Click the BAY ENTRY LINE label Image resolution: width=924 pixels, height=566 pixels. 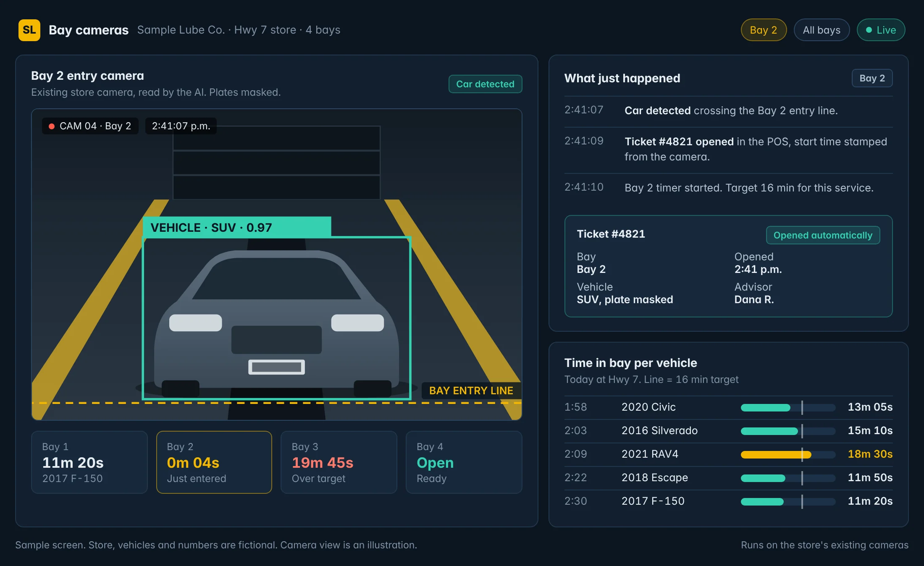click(x=471, y=390)
